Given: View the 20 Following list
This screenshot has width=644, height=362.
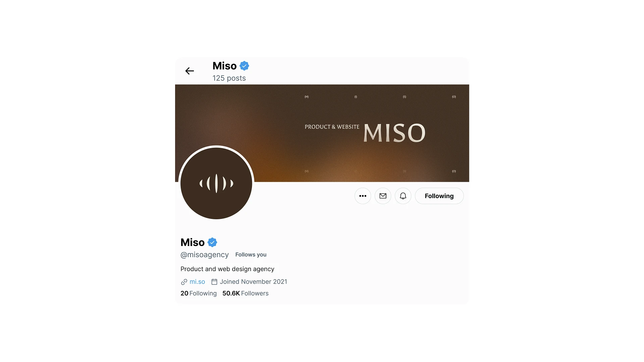Looking at the screenshot, I should (x=199, y=293).
